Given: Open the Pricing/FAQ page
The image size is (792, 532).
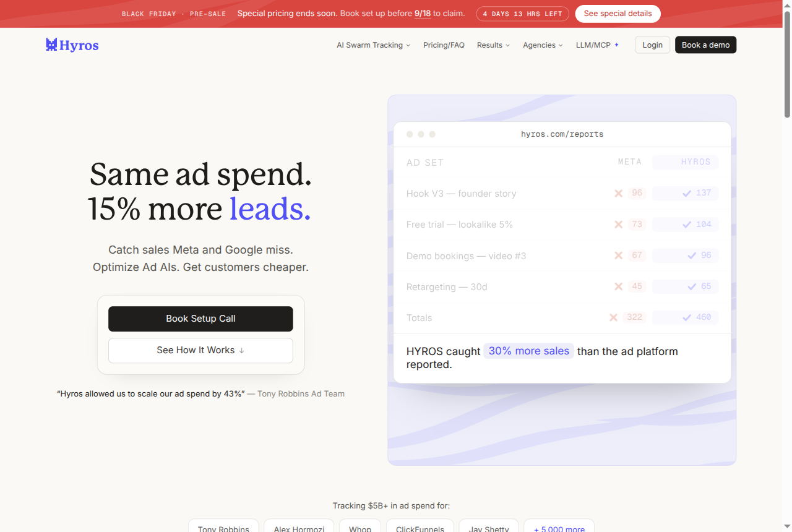Looking at the screenshot, I should click(x=444, y=45).
